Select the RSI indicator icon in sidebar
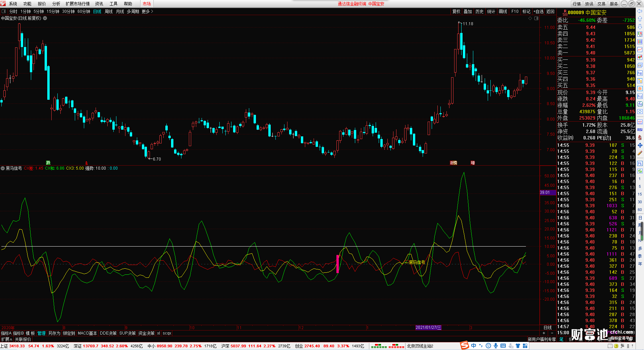The width and height of the screenshot is (644, 350). pos(640,130)
